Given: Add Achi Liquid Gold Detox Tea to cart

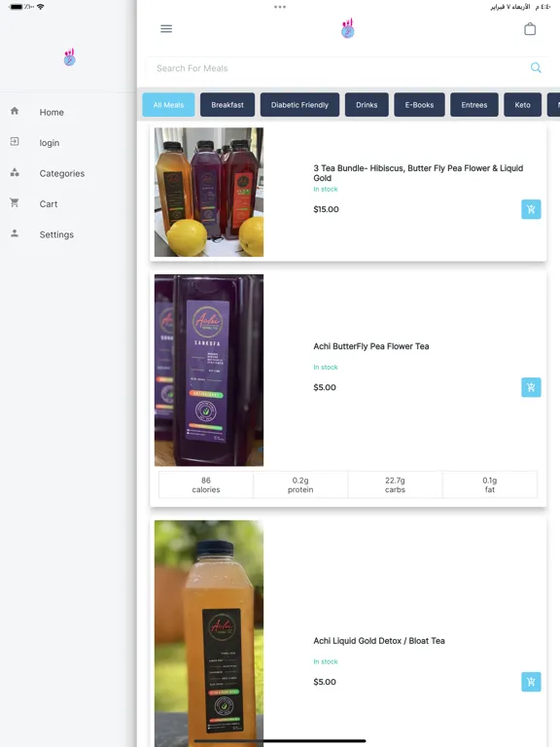Looking at the screenshot, I should pos(531,682).
